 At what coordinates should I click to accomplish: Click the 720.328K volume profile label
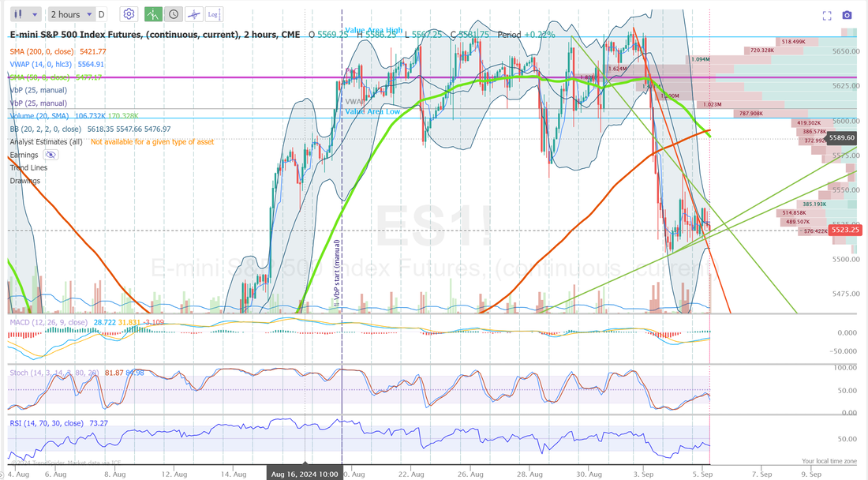[x=762, y=51]
